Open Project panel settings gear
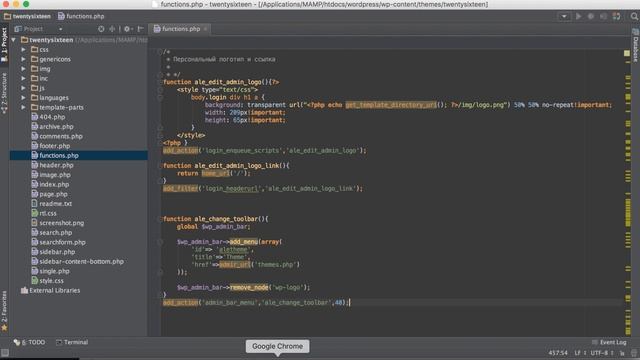The width and height of the screenshot is (640, 360). tap(127, 29)
